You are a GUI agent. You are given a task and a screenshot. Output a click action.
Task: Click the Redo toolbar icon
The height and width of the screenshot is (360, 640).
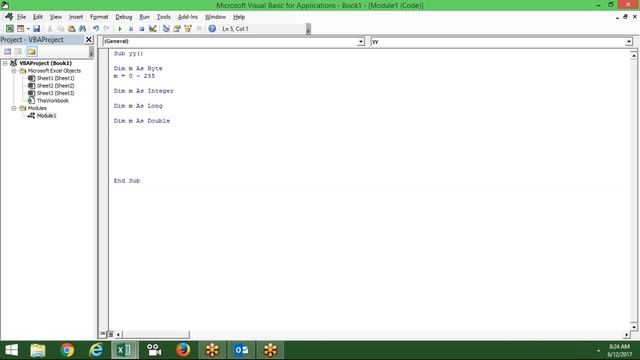(x=107, y=29)
